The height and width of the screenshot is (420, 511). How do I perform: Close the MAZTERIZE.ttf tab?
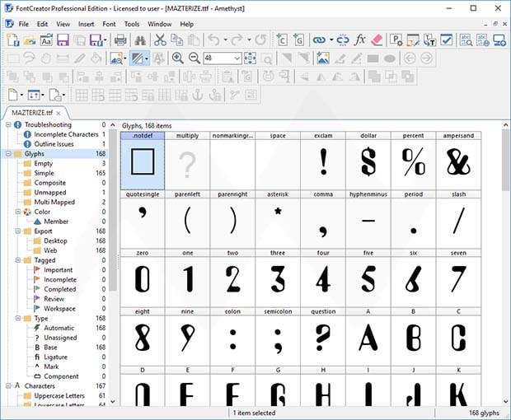pos(59,114)
